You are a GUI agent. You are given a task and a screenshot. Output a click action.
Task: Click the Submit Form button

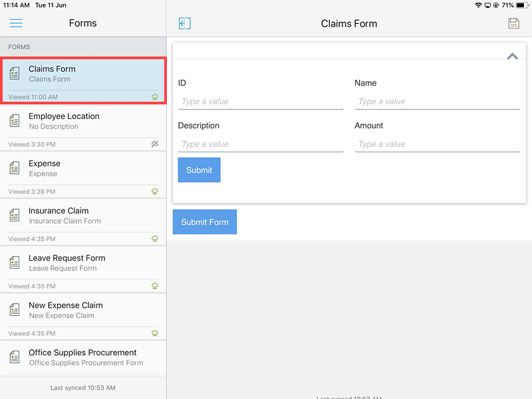pos(205,222)
